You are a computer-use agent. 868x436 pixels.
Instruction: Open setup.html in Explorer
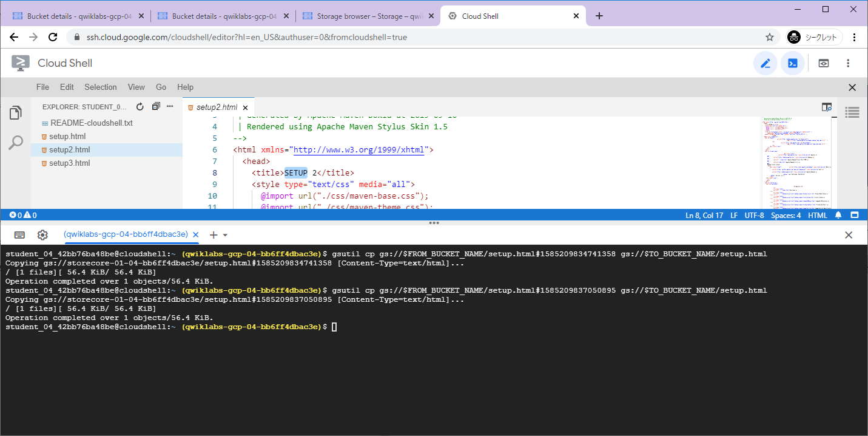tap(107, 137)
